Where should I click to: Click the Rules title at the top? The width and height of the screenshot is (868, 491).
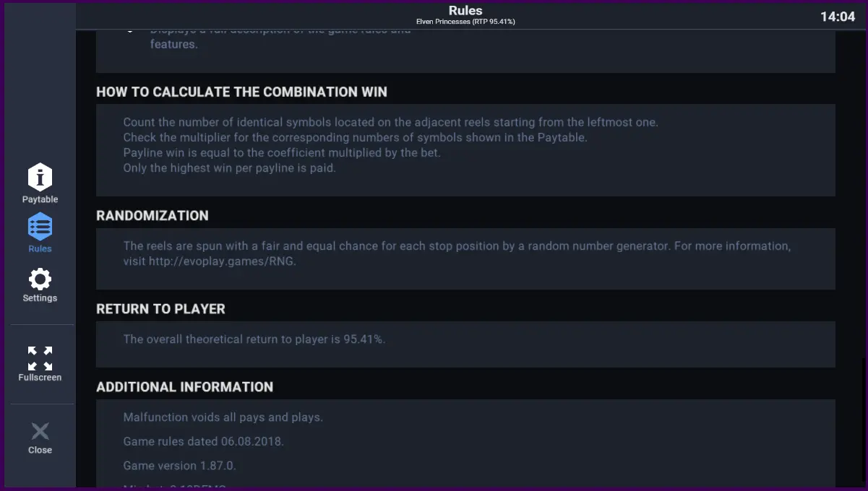tap(465, 10)
